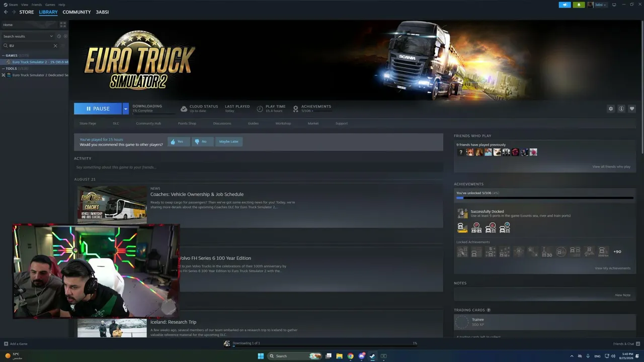Click the magnifier icon in library search
The image size is (644, 362).
click(x=6, y=46)
